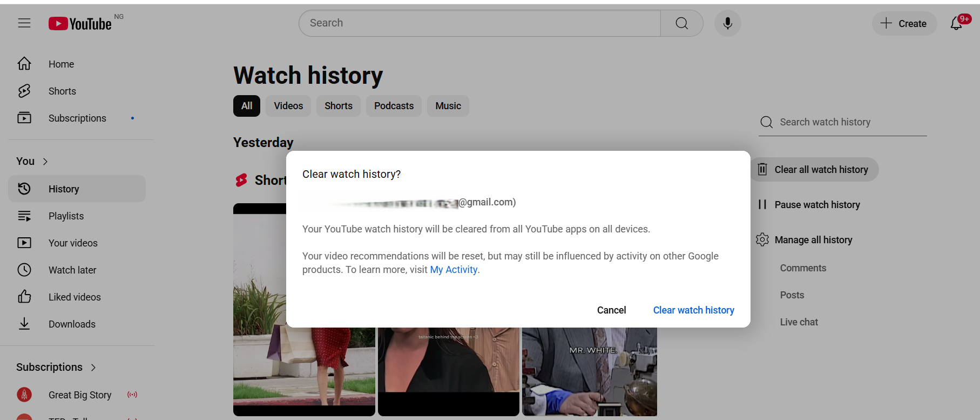The height and width of the screenshot is (420, 980).
Task: Click the Your videos icon
Action: [x=24, y=243]
